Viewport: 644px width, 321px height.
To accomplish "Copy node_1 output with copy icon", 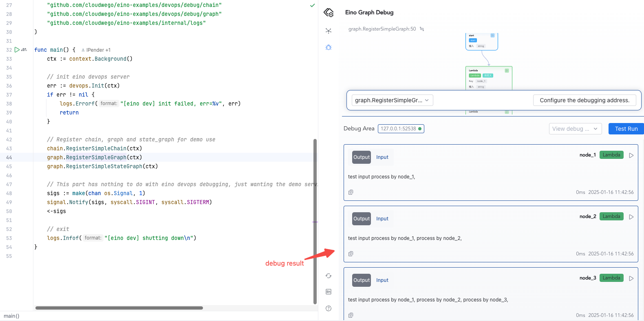I will tap(351, 192).
